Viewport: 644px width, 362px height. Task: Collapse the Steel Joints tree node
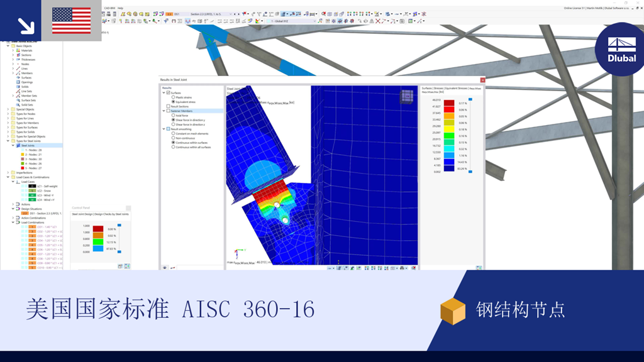pos(13,145)
